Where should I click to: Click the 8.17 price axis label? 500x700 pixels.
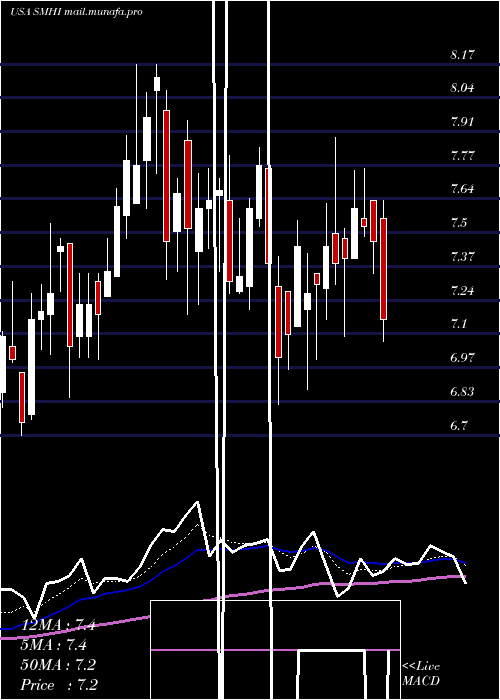point(462,55)
